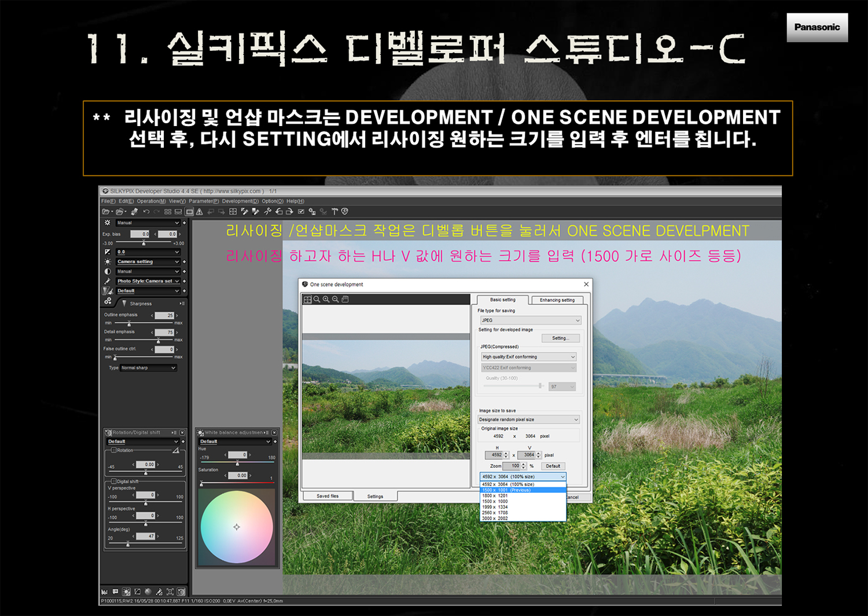Click the warning triangle toolbar icon
Screen dimensions: 868x616
200,212
